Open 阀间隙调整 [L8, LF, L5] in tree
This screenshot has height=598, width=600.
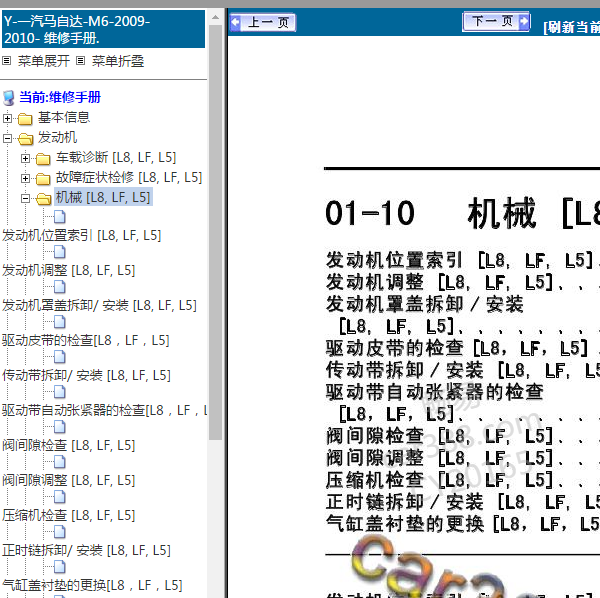tap(68, 480)
